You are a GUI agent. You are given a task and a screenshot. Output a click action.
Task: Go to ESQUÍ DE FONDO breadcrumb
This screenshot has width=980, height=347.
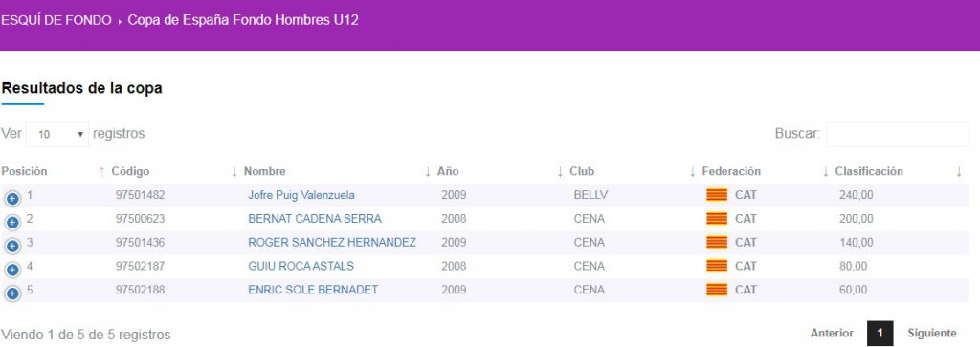pos(56,20)
